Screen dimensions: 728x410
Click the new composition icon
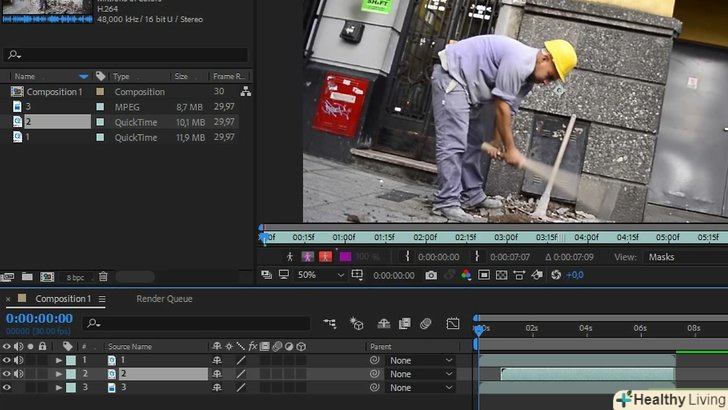(47, 277)
